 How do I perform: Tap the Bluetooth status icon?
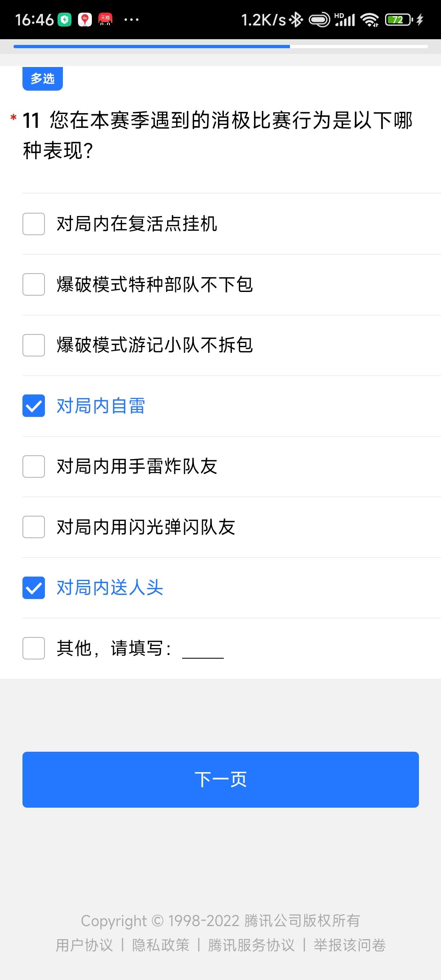[x=296, y=20]
